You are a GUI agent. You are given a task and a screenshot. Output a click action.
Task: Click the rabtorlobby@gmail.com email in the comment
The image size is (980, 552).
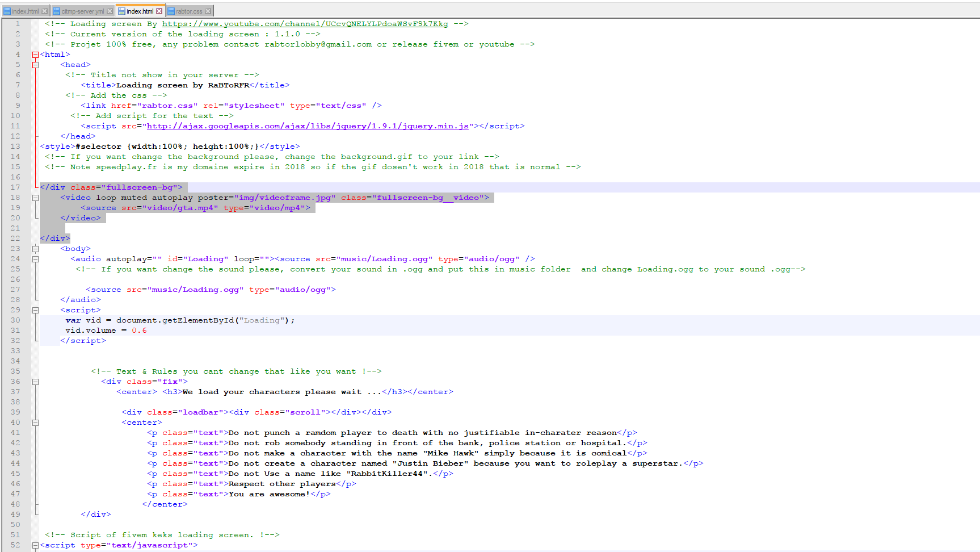(318, 44)
